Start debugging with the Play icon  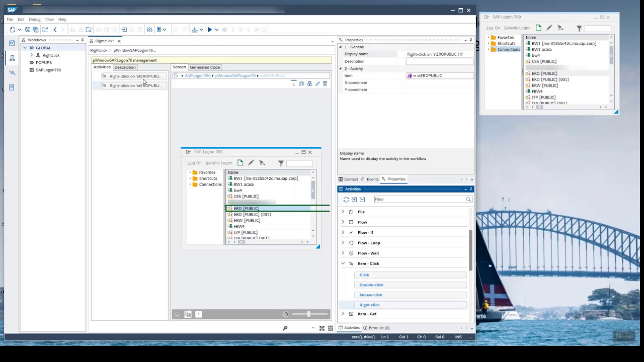tap(210, 30)
